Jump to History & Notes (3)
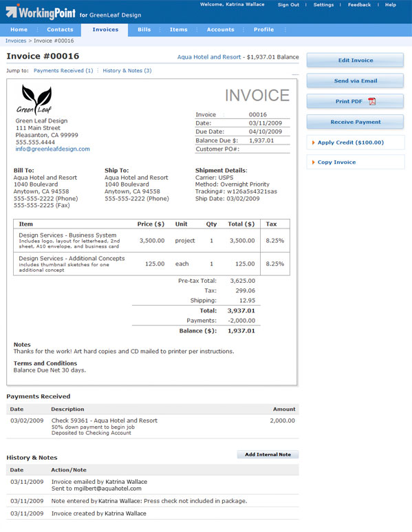Viewport: 412px width, 532px height. pyautogui.click(x=127, y=71)
